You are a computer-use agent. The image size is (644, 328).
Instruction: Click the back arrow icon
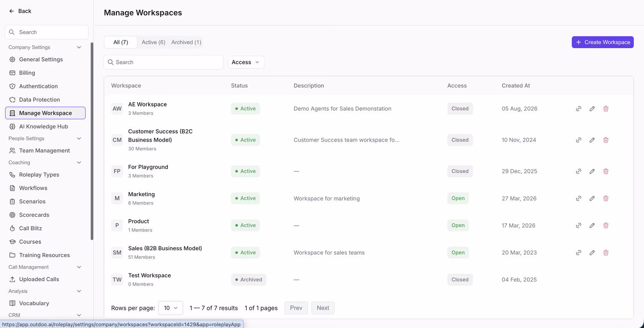point(12,11)
